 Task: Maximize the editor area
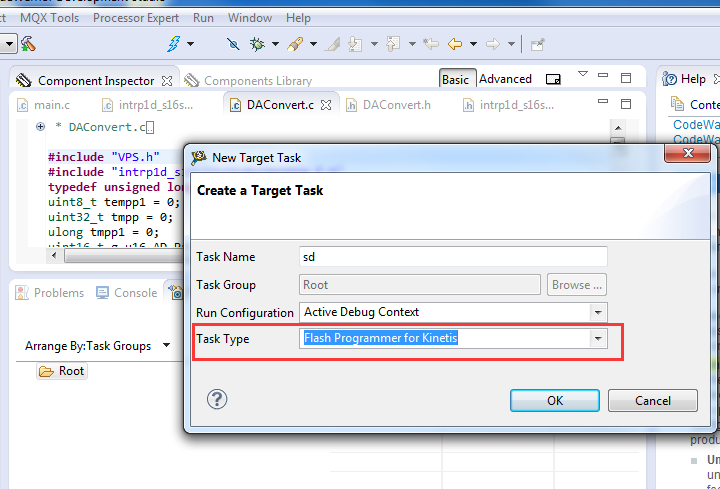[x=626, y=104]
